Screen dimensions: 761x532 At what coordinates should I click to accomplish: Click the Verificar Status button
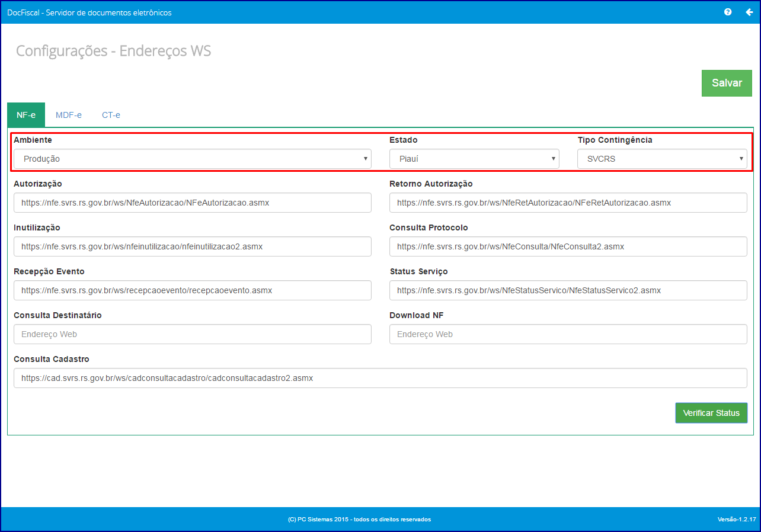point(711,413)
